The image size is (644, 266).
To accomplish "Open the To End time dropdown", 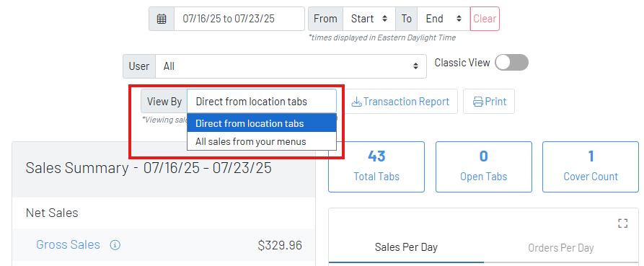I will [x=444, y=19].
